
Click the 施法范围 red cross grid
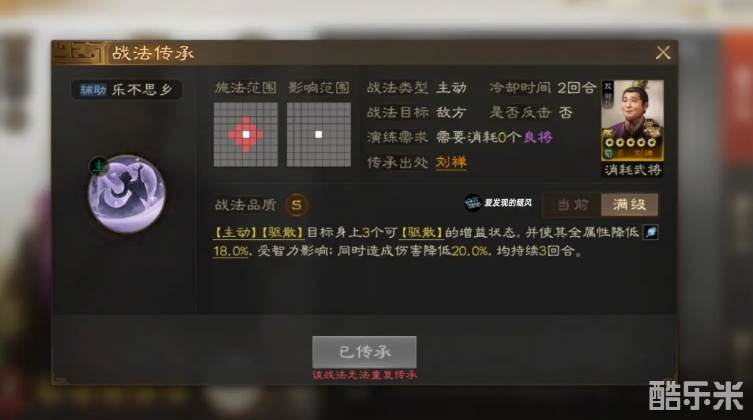245,134
